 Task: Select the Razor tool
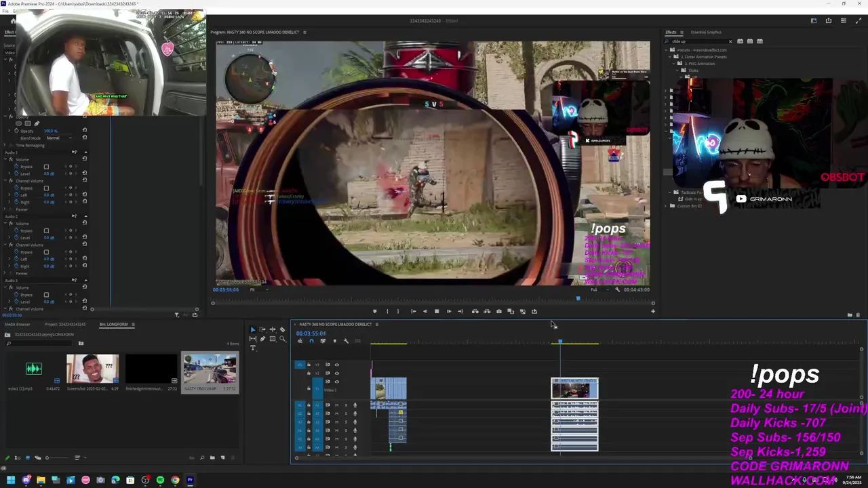click(282, 329)
